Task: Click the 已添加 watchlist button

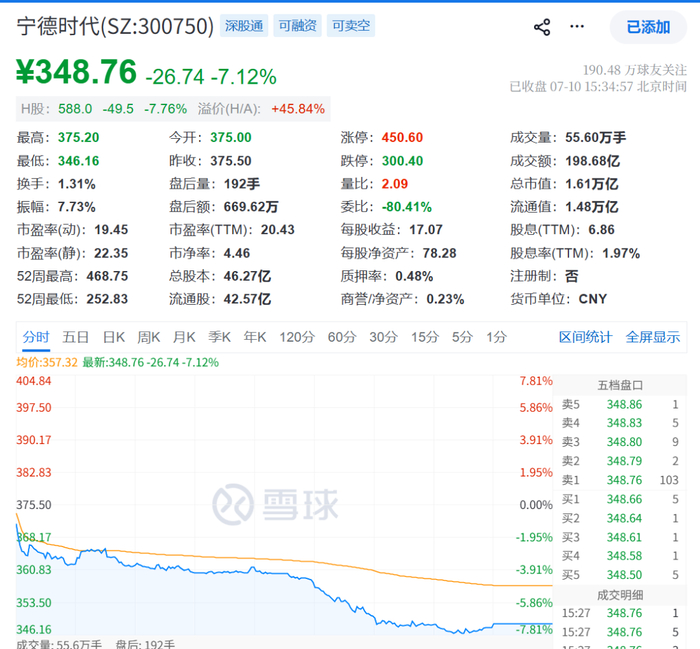Action: tap(648, 27)
